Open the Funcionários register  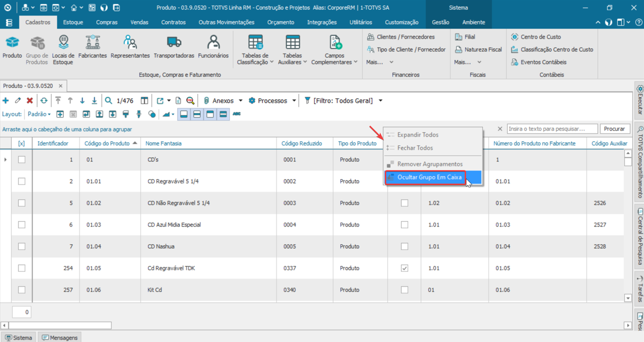[x=213, y=47]
